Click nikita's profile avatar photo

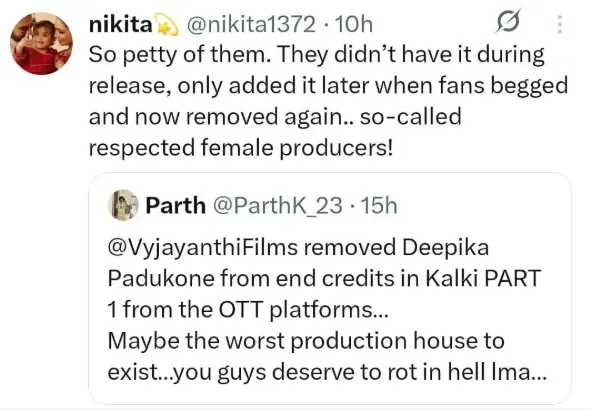(39, 45)
